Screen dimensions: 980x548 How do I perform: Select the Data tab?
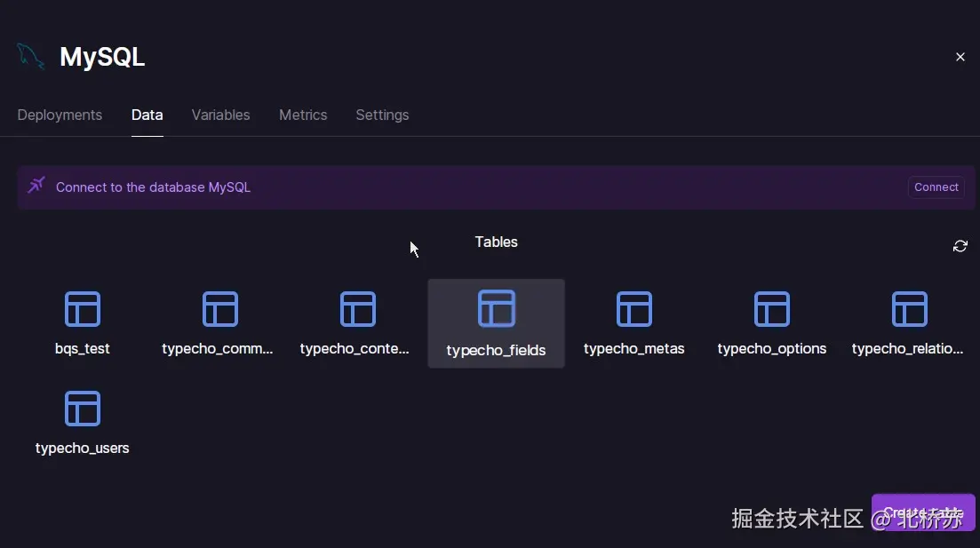pyautogui.click(x=147, y=115)
